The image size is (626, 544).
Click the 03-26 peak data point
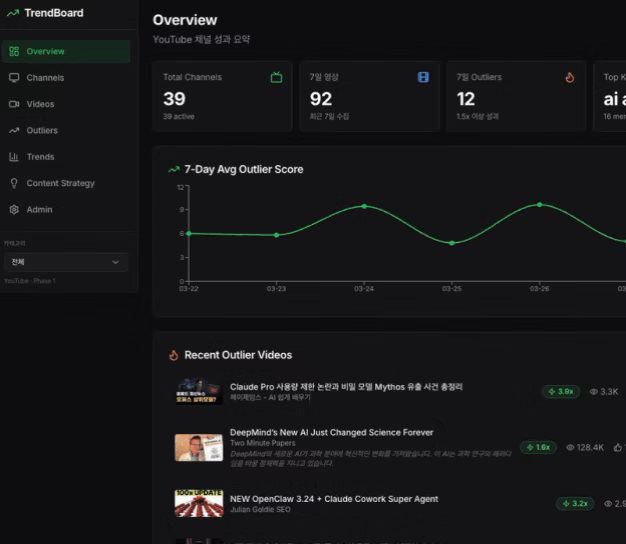pos(540,205)
